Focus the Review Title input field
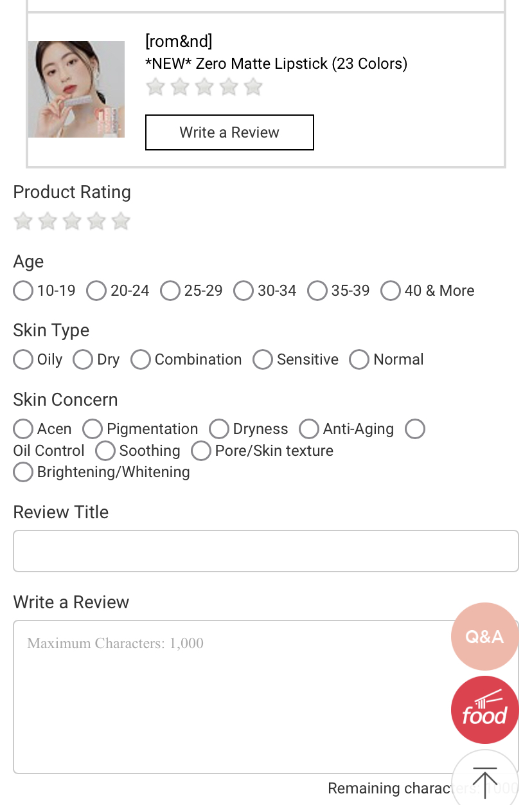The width and height of the screenshot is (532, 805). click(265, 551)
